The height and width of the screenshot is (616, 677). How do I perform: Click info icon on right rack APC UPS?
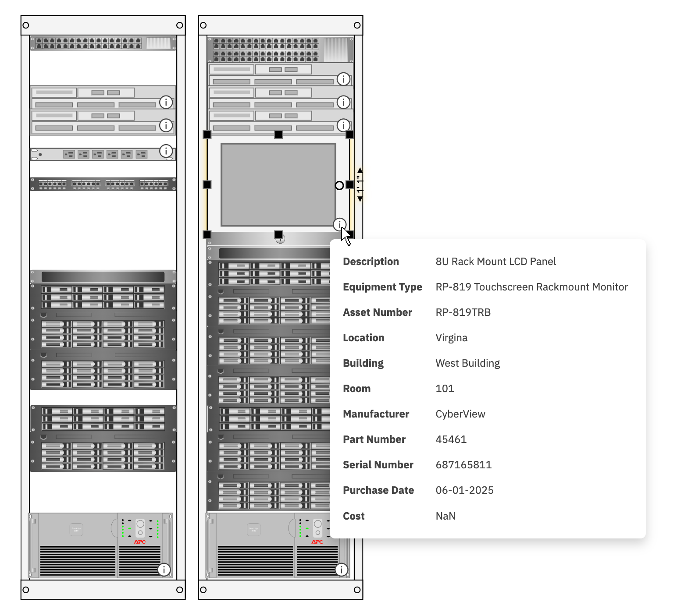coord(342,570)
